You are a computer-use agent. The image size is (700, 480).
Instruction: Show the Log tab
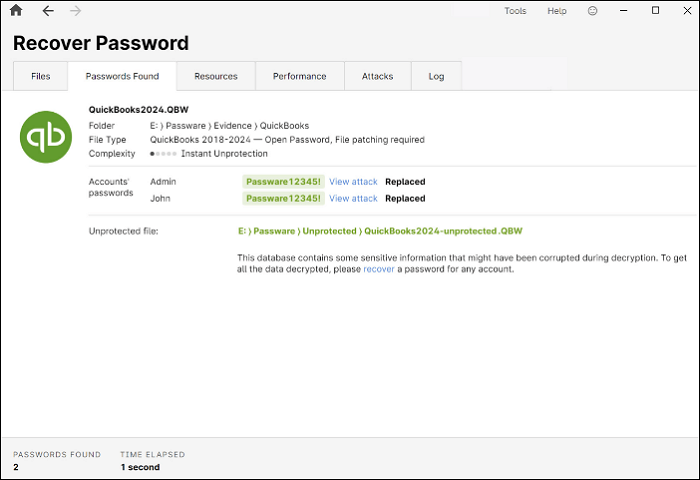436,76
